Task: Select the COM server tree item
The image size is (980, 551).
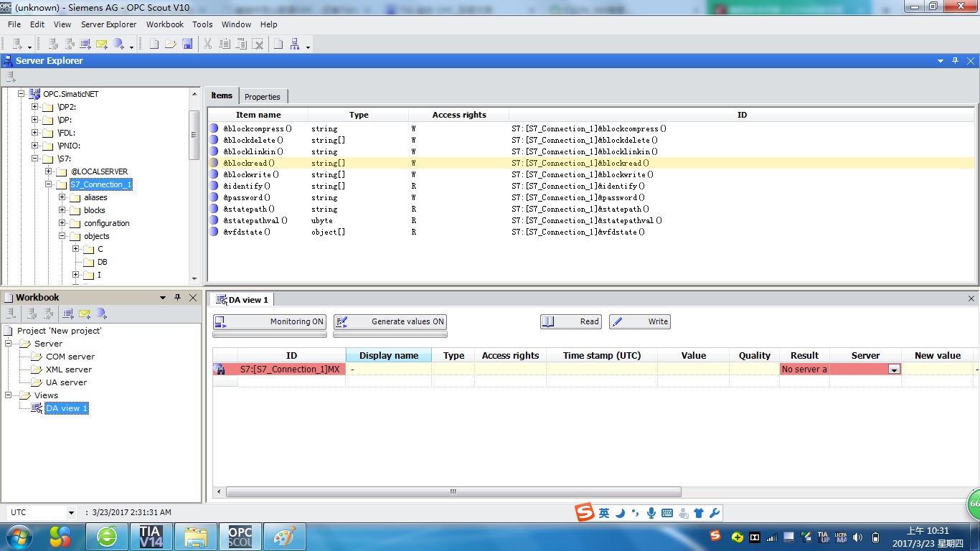Action: (70, 357)
